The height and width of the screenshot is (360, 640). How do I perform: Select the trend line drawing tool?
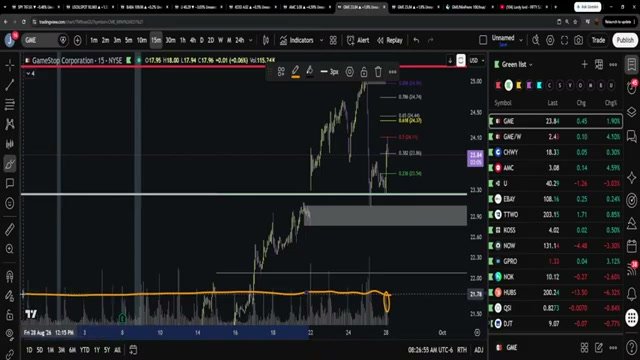tap(10, 85)
